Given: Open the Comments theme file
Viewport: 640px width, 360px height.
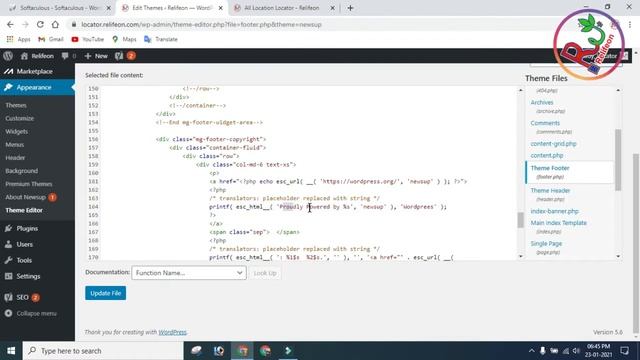Looking at the screenshot, I should click(x=545, y=123).
